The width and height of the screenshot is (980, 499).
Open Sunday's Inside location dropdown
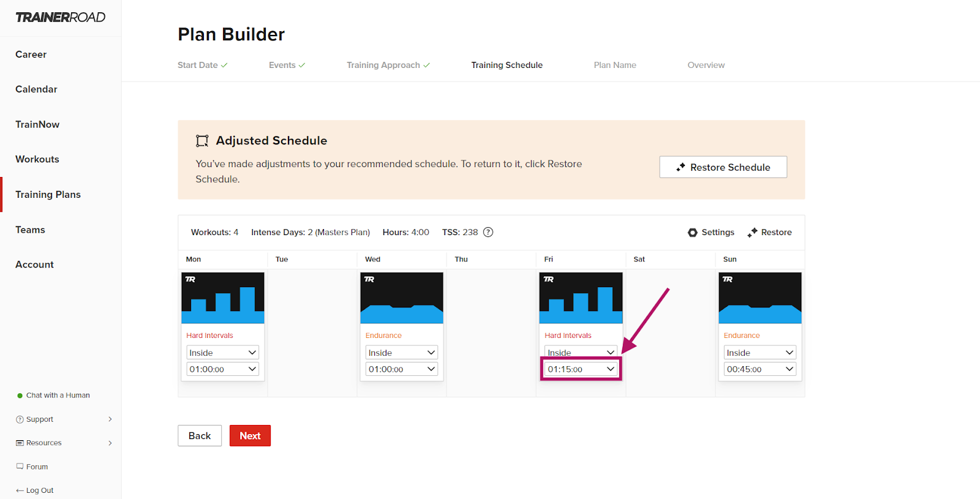tap(760, 353)
